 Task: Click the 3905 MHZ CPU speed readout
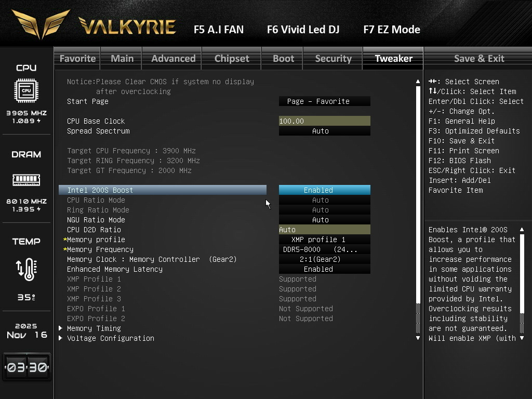(26, 113)
